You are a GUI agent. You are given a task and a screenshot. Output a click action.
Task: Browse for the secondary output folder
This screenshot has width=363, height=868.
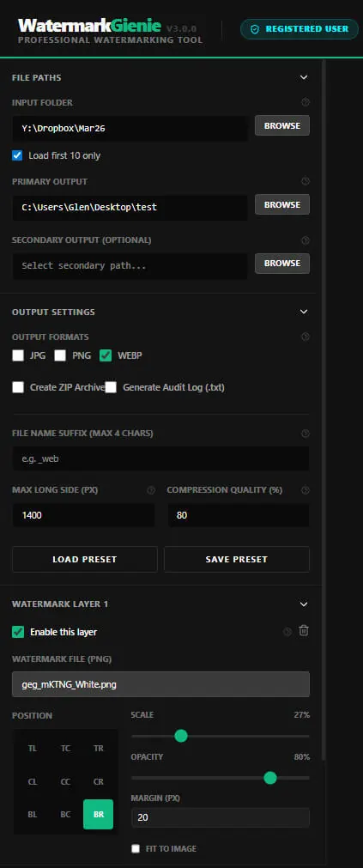tap(282, 263)
